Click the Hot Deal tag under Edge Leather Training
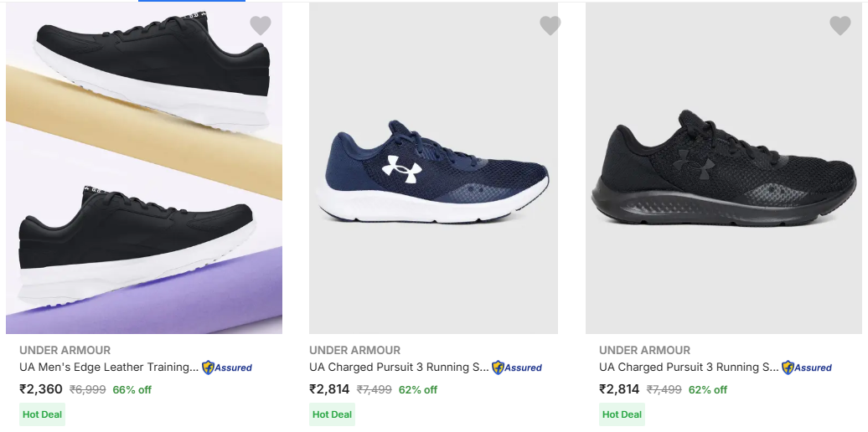This screenshot has height=432, width=868. pyautogui.click(x=42, y=414)
